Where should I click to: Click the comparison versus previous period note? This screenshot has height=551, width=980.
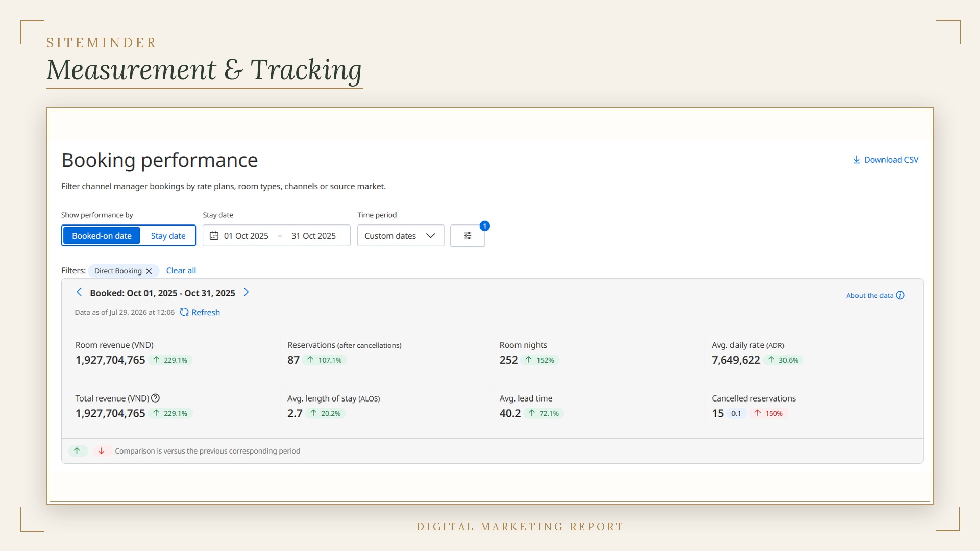207,451
